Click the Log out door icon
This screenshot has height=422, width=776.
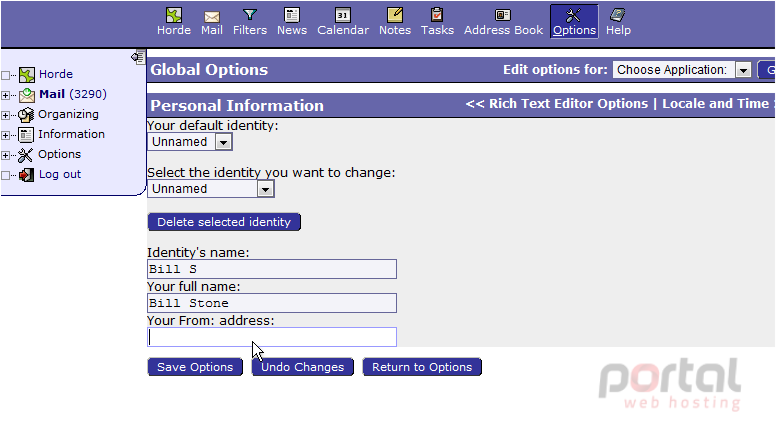[27, 175]
